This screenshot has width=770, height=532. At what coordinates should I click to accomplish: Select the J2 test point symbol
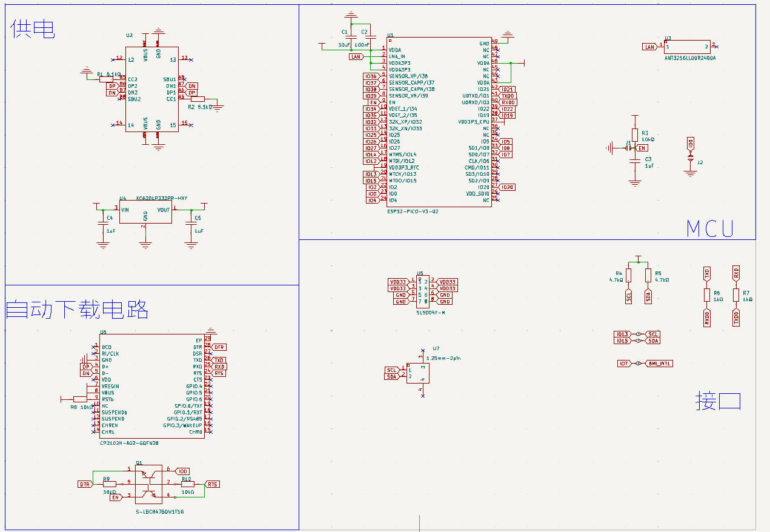pos(691,158)
